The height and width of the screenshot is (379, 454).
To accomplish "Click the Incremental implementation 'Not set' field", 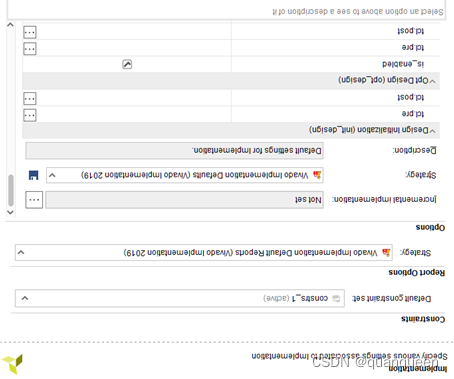I will 184,200.
